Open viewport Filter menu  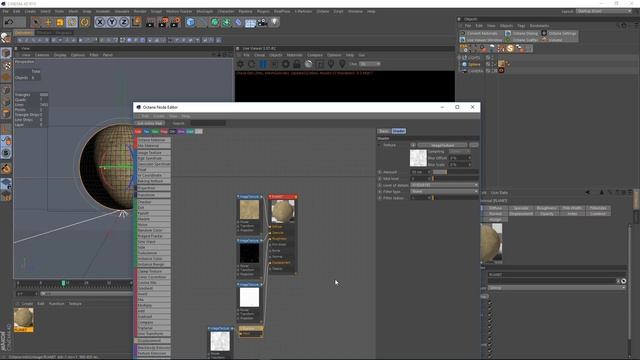click(x=94, y=55)
